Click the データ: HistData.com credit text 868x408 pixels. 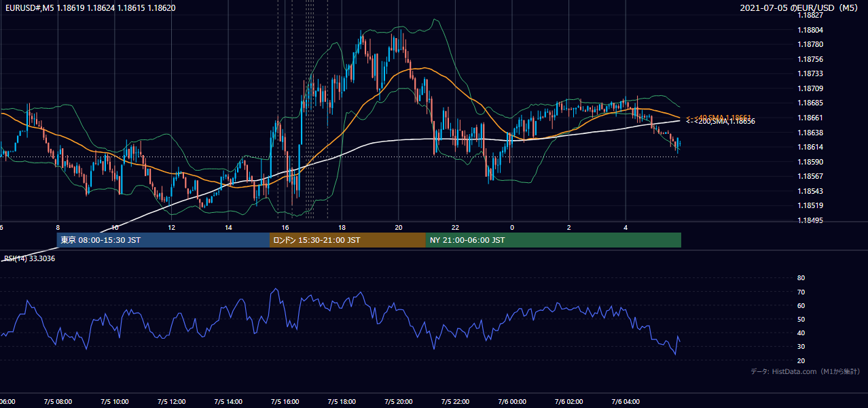pos(806,371)
